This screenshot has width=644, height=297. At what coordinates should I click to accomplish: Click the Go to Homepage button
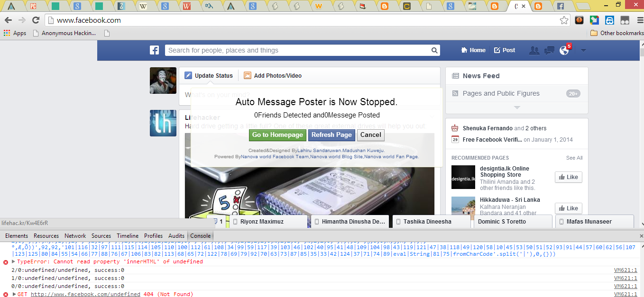point(277,135)
